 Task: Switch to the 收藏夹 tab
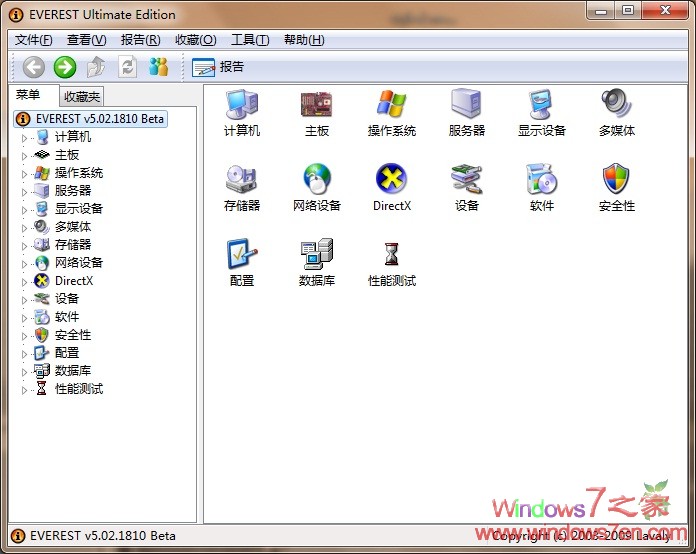click(x=81, y=97)
